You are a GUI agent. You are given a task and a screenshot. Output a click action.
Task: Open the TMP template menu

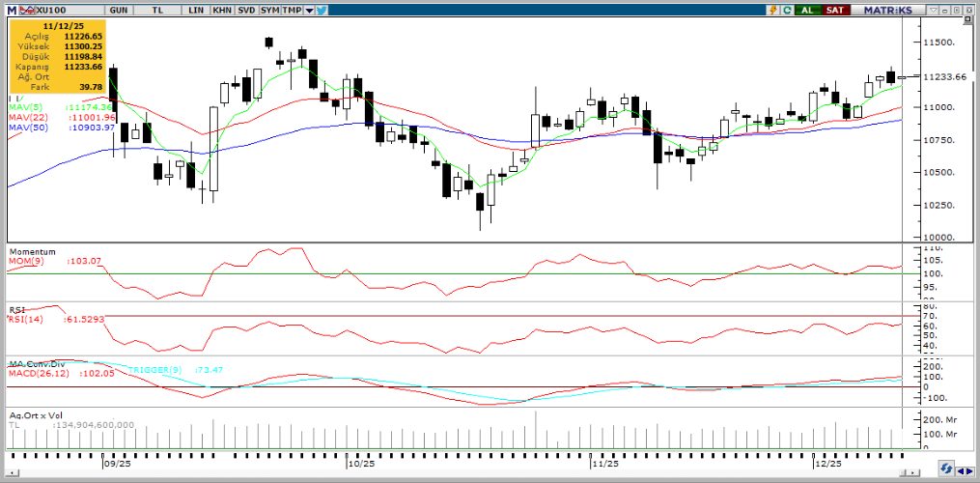(x=291, y=9)
